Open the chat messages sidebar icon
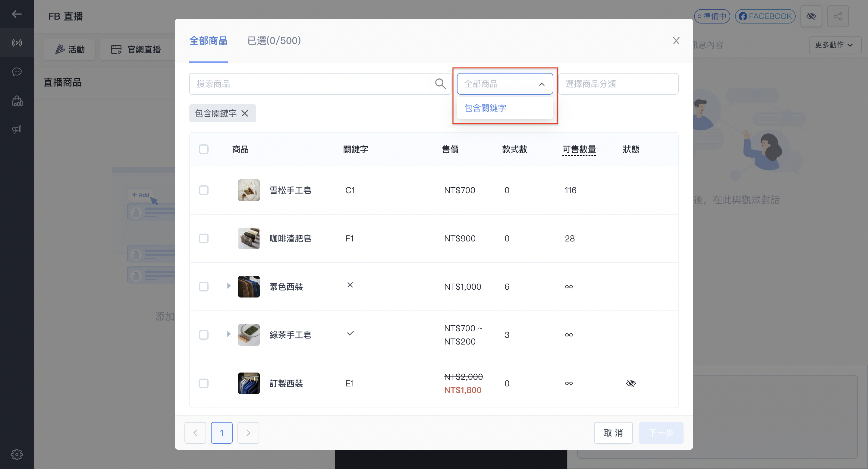 tap(17, 72)
